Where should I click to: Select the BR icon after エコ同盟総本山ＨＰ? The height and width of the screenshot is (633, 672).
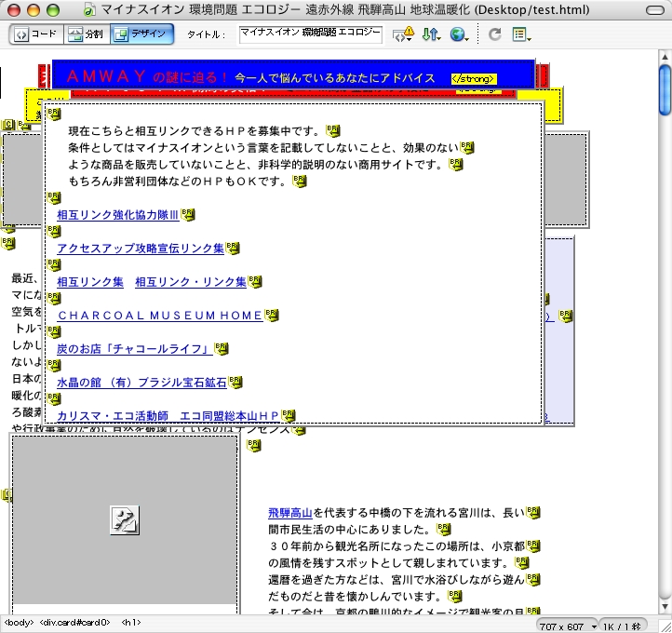pyautogui.click(x=289, y=415)
